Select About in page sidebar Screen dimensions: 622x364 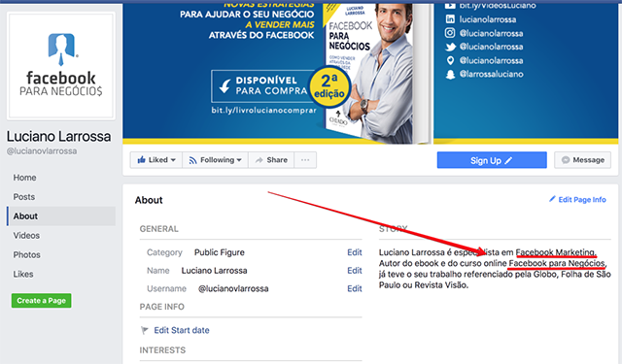click(x=61, y=216)
